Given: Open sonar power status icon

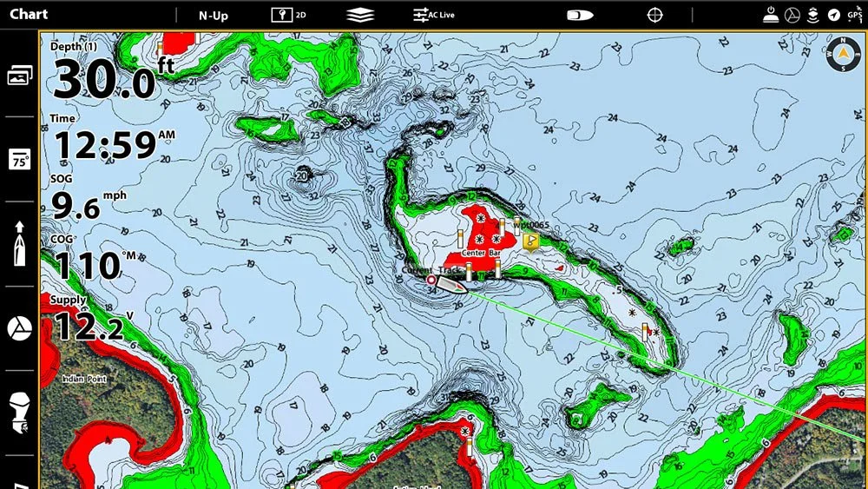Looking at the screenshot, I should click(771, 15).
